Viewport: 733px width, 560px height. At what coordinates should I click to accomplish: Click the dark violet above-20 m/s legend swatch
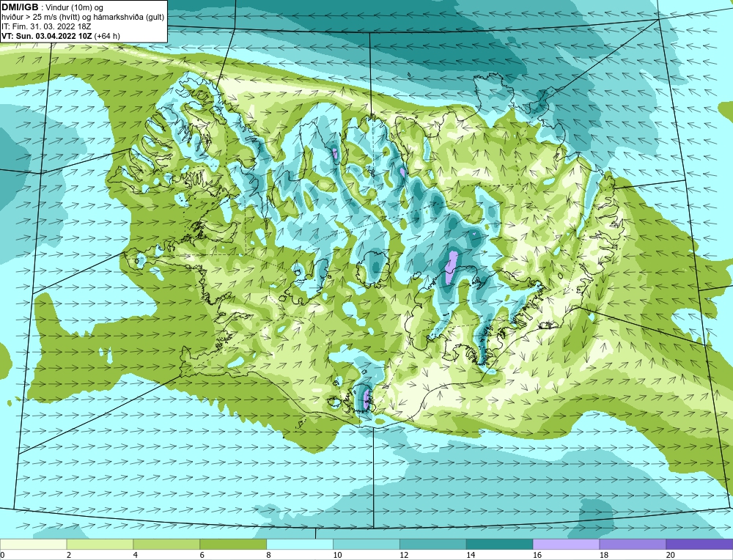[699, 544]
